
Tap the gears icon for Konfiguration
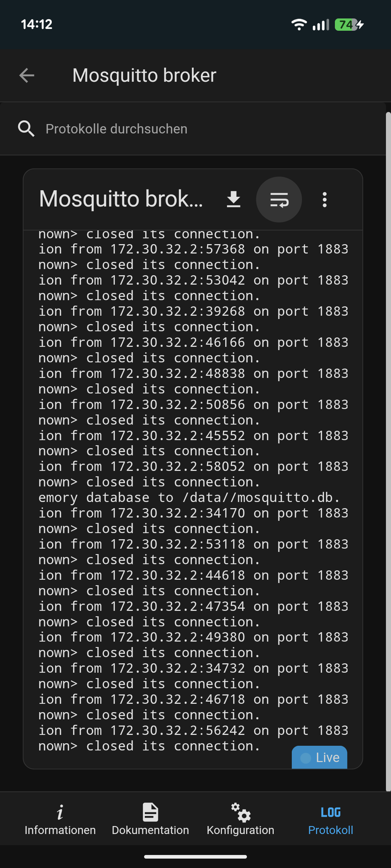pyautogui.click(x=241, y=812)
